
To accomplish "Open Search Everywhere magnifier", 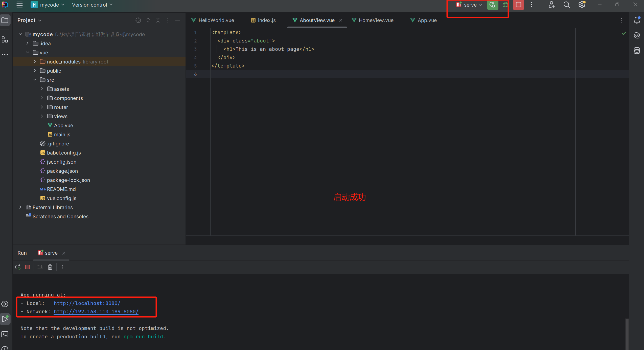I will click(567, 5).
